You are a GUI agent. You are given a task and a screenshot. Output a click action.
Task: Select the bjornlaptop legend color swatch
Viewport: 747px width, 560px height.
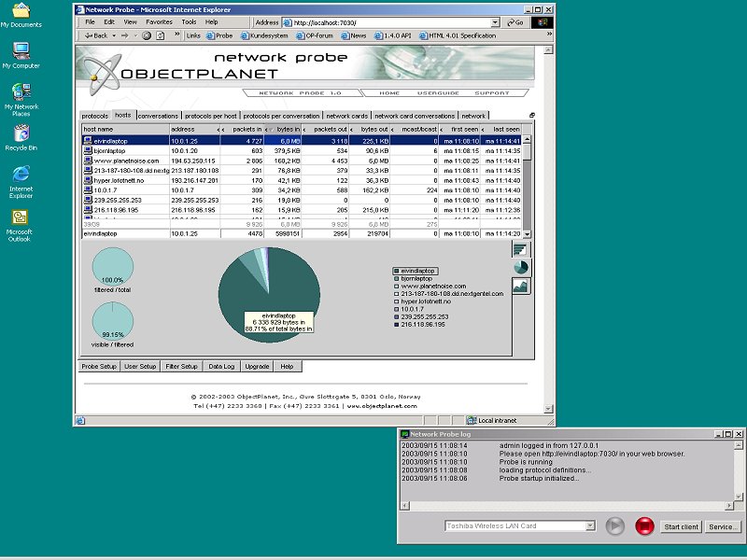click(x=396, y=278)
